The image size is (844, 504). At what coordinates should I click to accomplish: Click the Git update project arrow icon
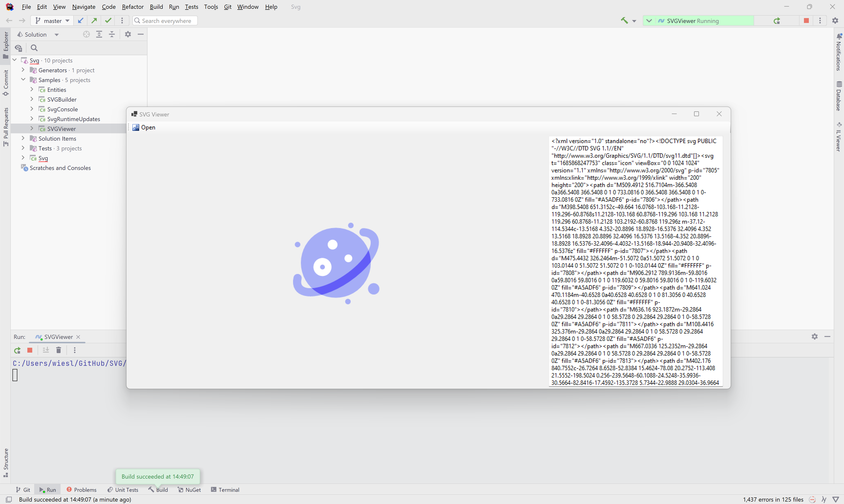point(81,21)
